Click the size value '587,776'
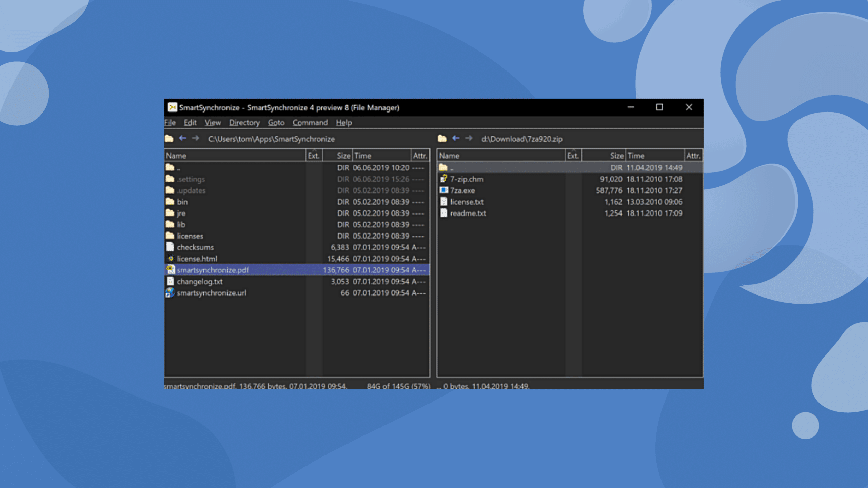 (609, 190)
